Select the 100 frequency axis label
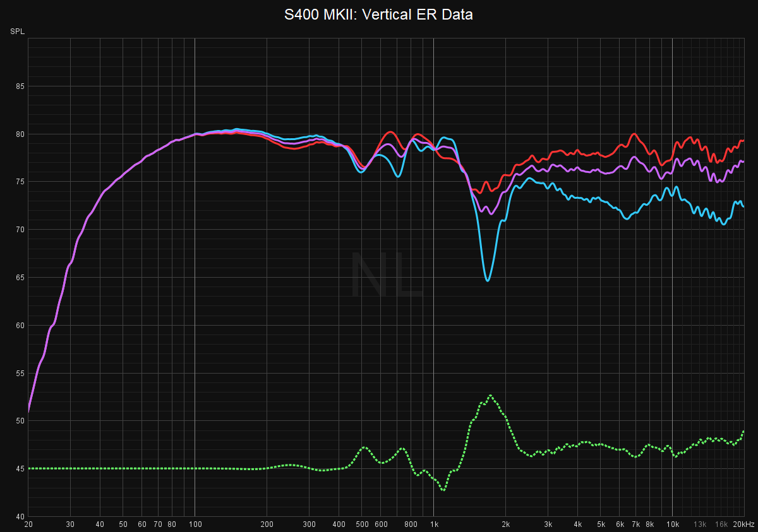This screenshot has height=532, width=758. pyautogui.click(x=195, y=524)
